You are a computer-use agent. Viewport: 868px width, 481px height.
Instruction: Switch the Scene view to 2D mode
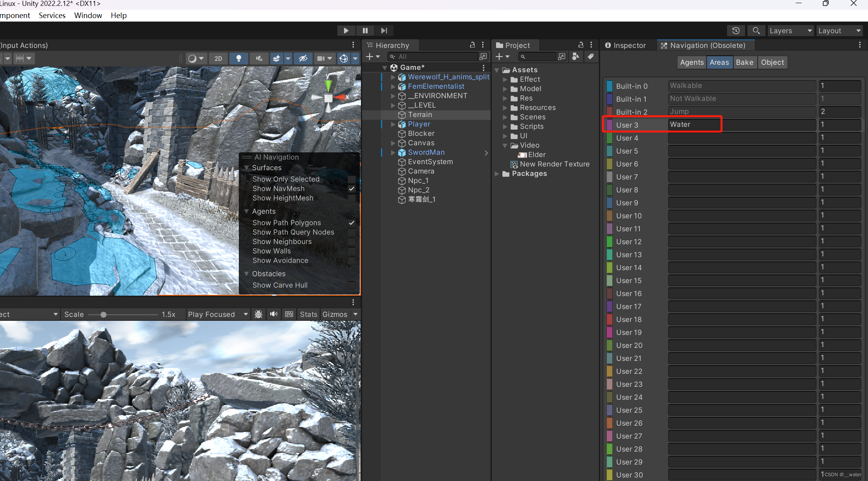click(218, 58)
